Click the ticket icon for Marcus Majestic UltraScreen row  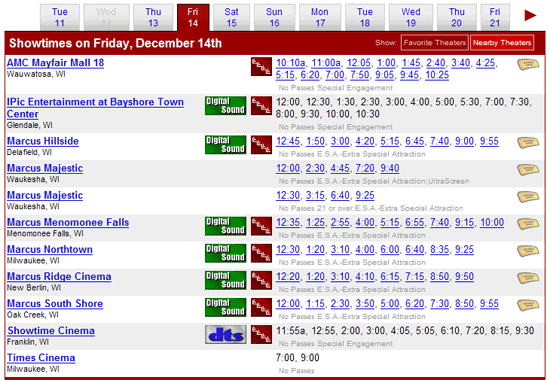(x=528, y=169)
